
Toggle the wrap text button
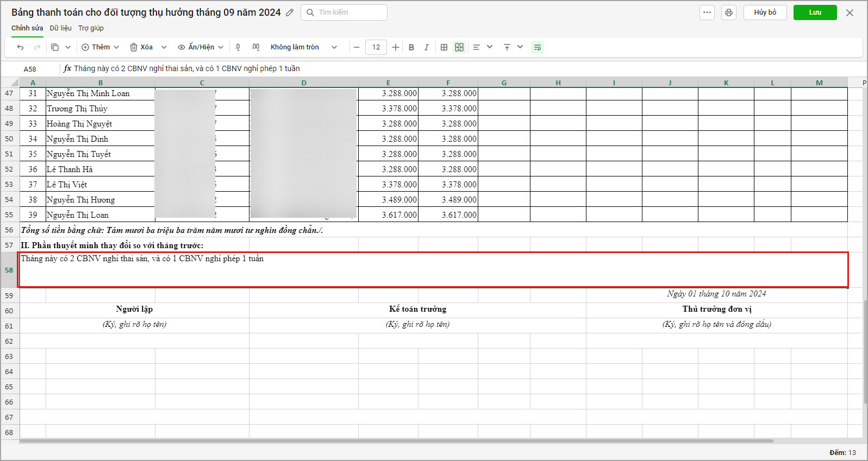(x=537, y=47)
